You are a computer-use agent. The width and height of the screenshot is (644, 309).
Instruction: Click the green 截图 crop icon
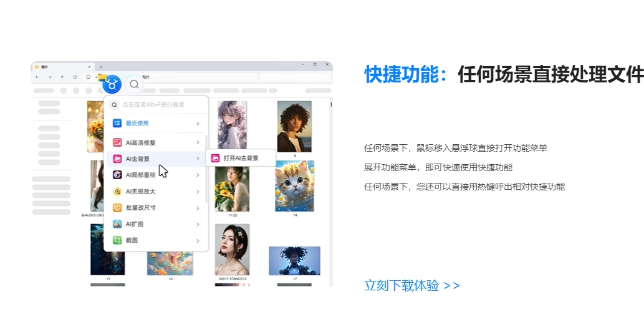pyautogui.click(x=117, y=240)
